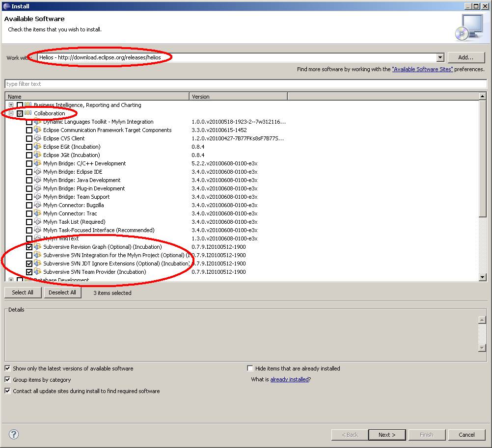
Task: Click the software list scrollbar up arrow
Action: [483, 96]
